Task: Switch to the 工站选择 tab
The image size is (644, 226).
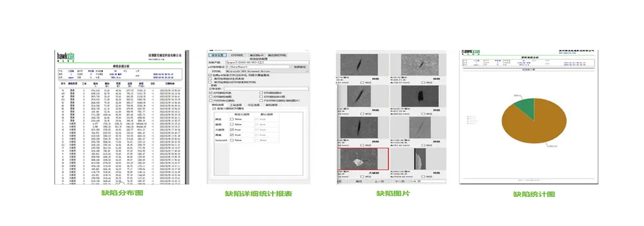Action: click(x=236, y=105)
